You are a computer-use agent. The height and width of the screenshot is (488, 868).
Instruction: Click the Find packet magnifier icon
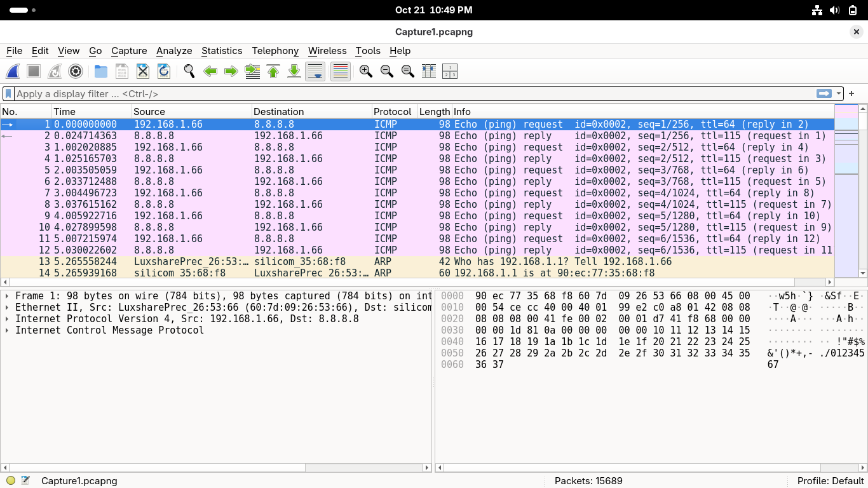coord(189,71)
